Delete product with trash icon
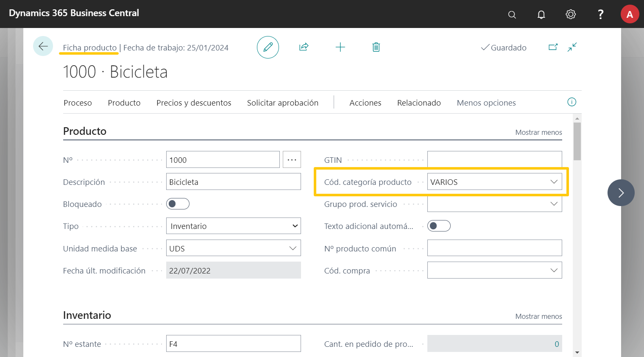The width and height of the screenshot is (644, 357). [x=376, y=47]
